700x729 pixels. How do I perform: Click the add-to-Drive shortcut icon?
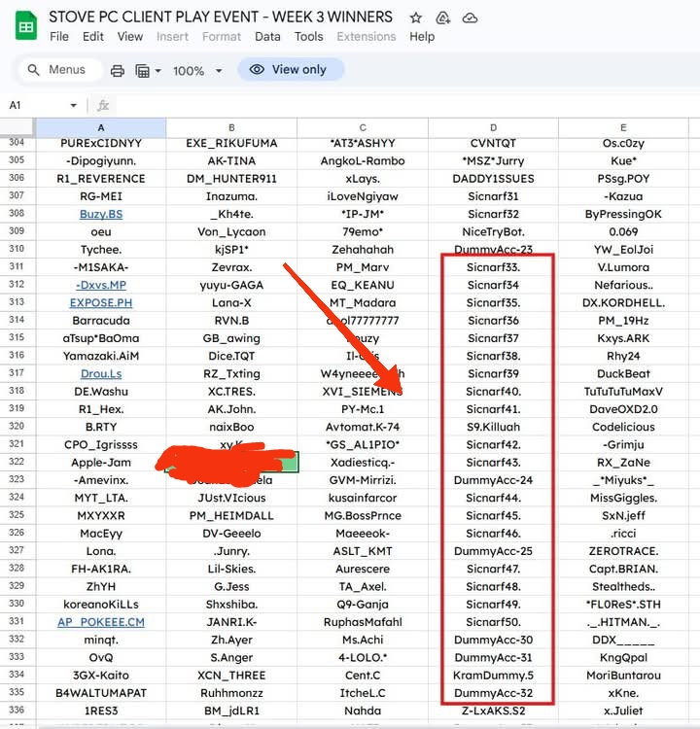pos(442,18)
